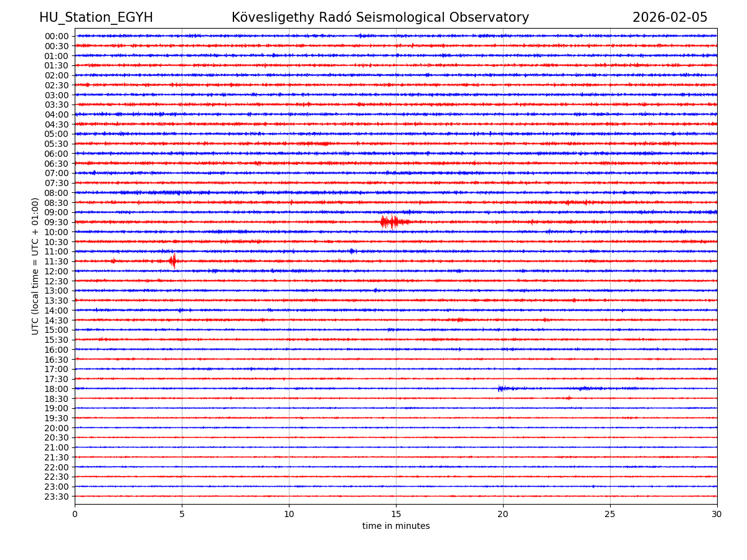Click the 12:00 row label

[x=56, y=271]
